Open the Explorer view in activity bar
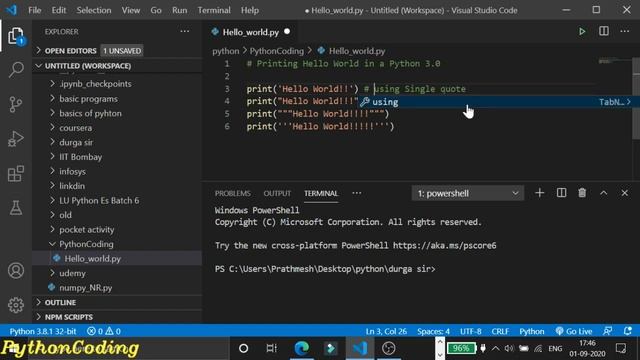 click(x=16, y=36)
